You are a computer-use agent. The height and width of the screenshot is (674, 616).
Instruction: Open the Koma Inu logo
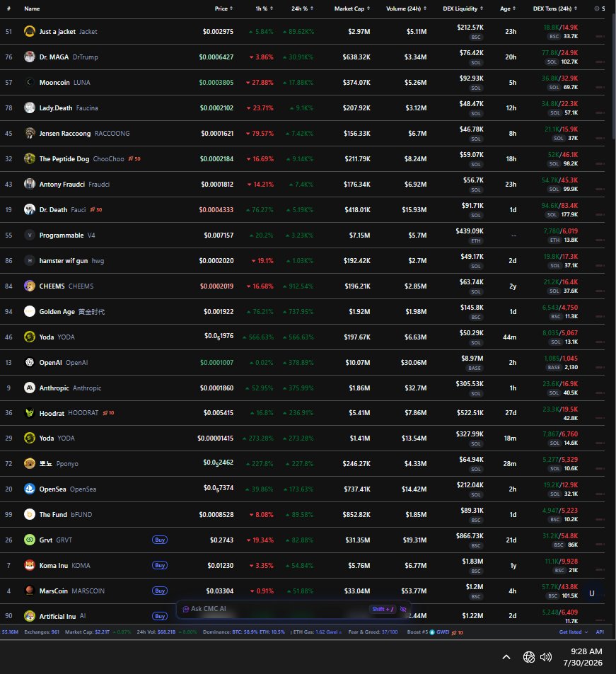click(30, 565)
